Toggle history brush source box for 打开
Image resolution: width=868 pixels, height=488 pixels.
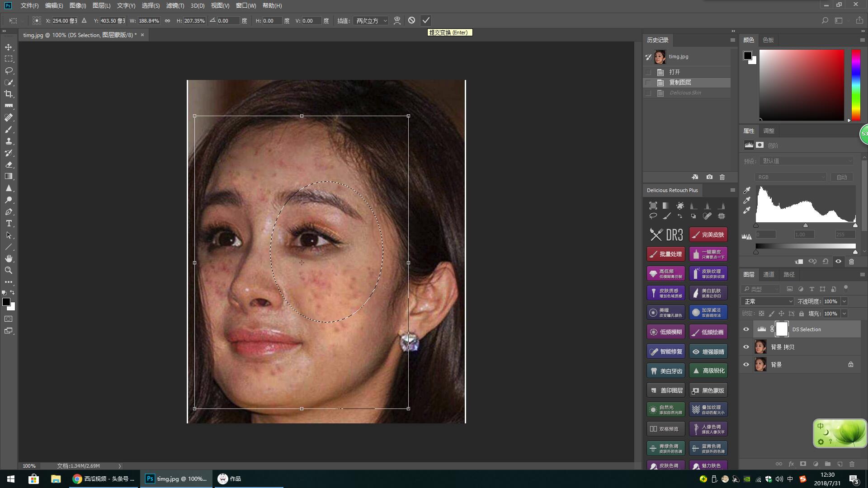(648, 72)
